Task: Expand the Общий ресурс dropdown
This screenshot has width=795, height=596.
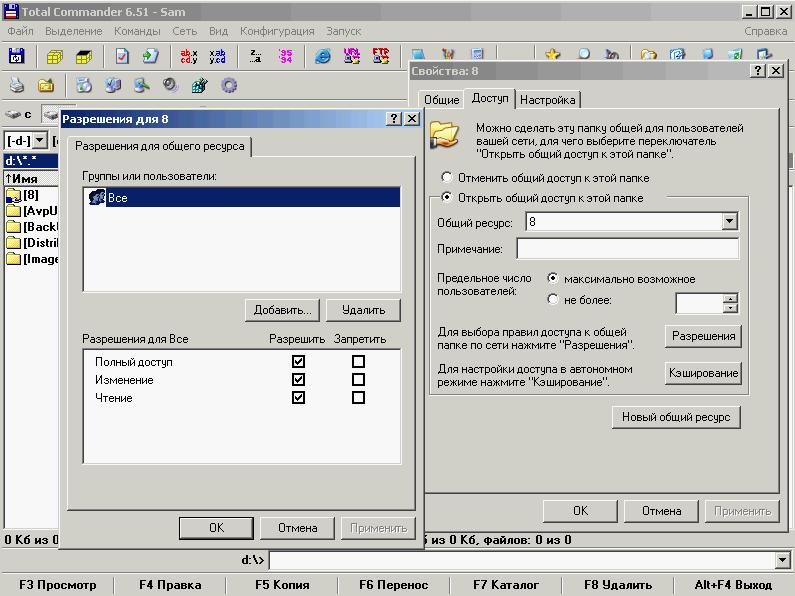Action: pyautogui.click(x=729, y=222)
